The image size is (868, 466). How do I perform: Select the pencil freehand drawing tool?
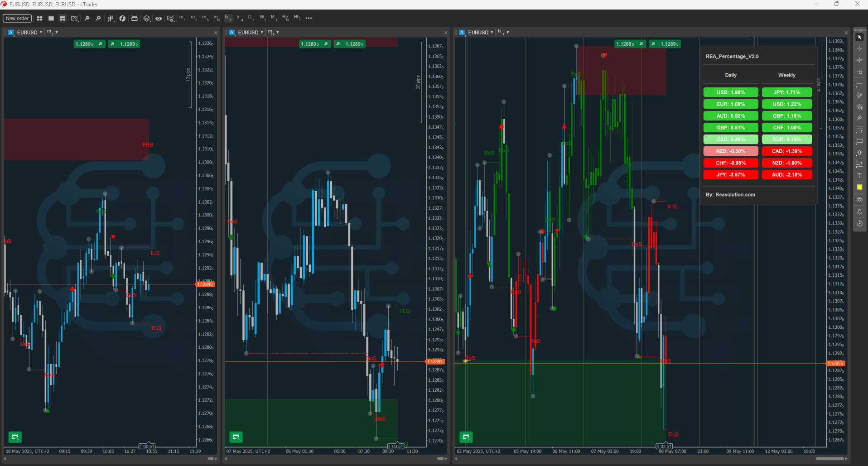[859, 95]
